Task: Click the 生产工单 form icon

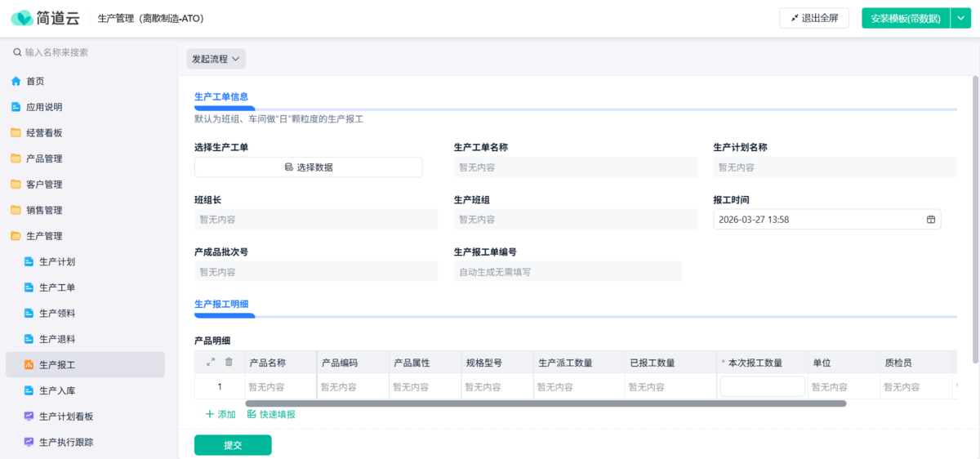Action: point(29,287)
